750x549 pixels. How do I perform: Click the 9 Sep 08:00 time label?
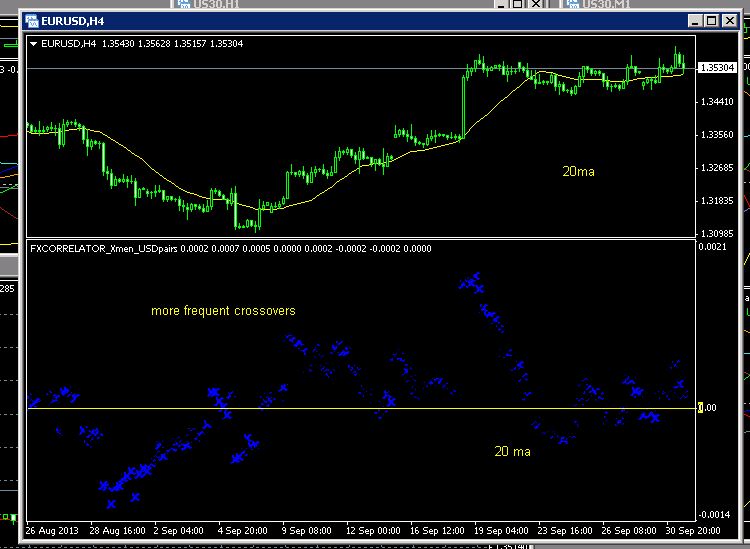pos(307,531)
